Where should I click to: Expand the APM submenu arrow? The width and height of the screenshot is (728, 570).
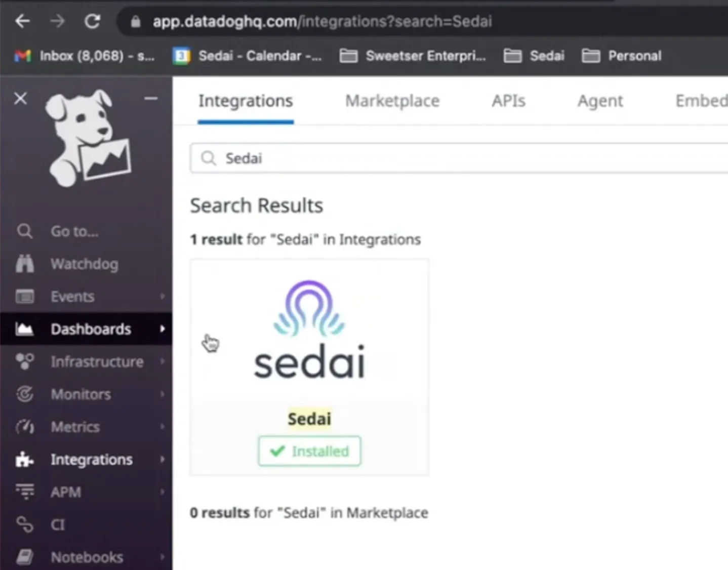pos(163,492)
